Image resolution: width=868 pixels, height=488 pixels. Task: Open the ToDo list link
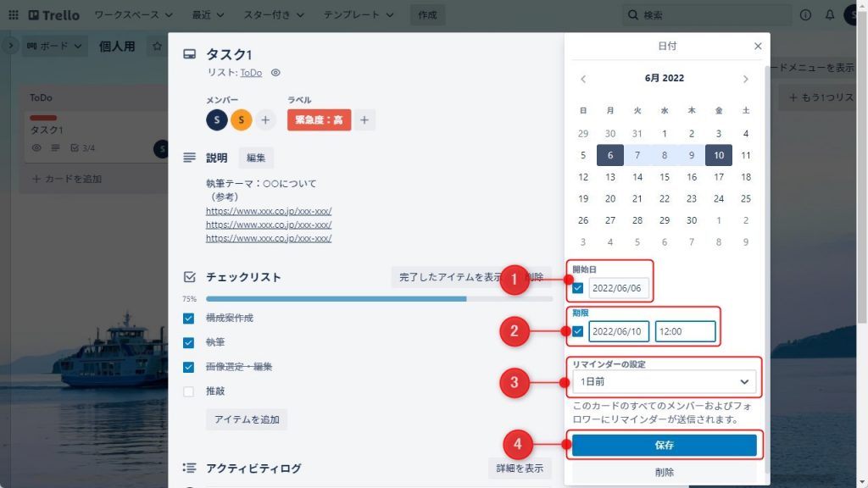[251, 73]
